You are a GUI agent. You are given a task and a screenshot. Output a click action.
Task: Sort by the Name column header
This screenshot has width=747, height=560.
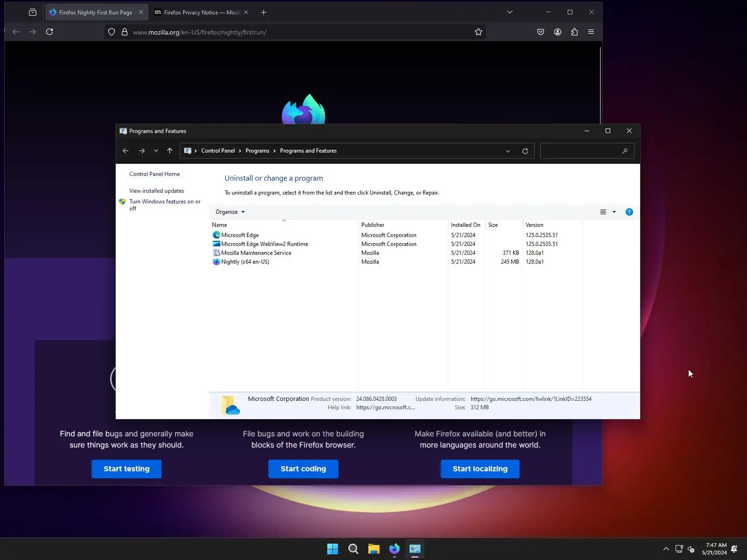tap(284, 225)
